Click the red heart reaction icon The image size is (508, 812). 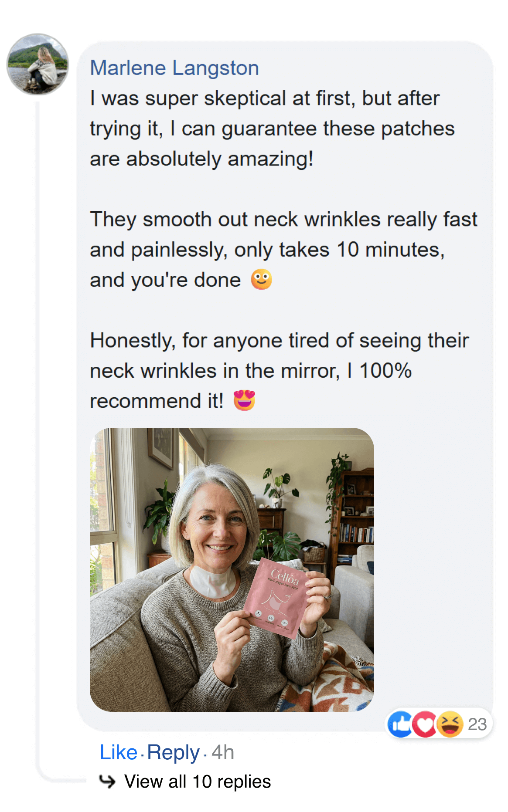(x=424, y=724)
